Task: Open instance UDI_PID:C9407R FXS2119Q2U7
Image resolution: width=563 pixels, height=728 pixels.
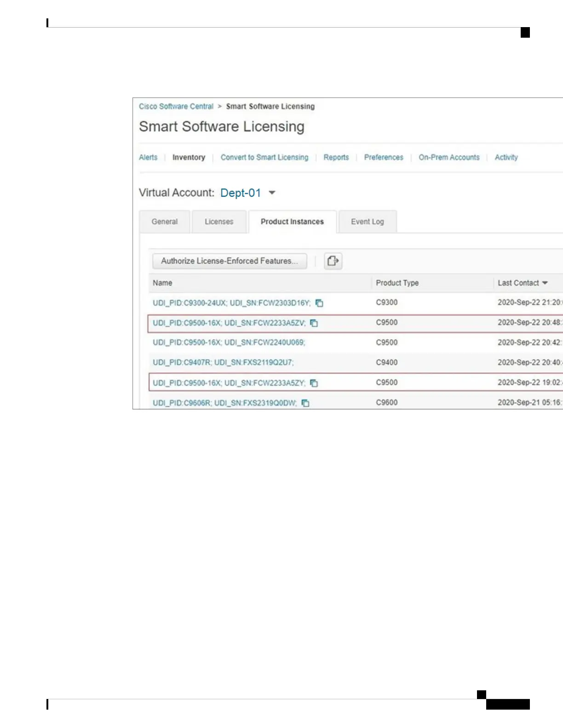Action: point(223,363)
